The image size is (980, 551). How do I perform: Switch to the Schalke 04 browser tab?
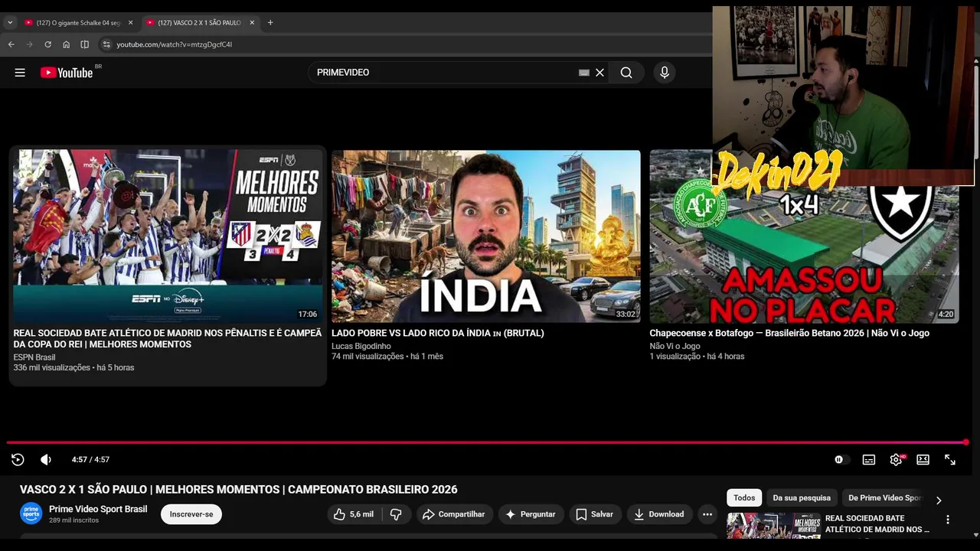coord(77,23)
